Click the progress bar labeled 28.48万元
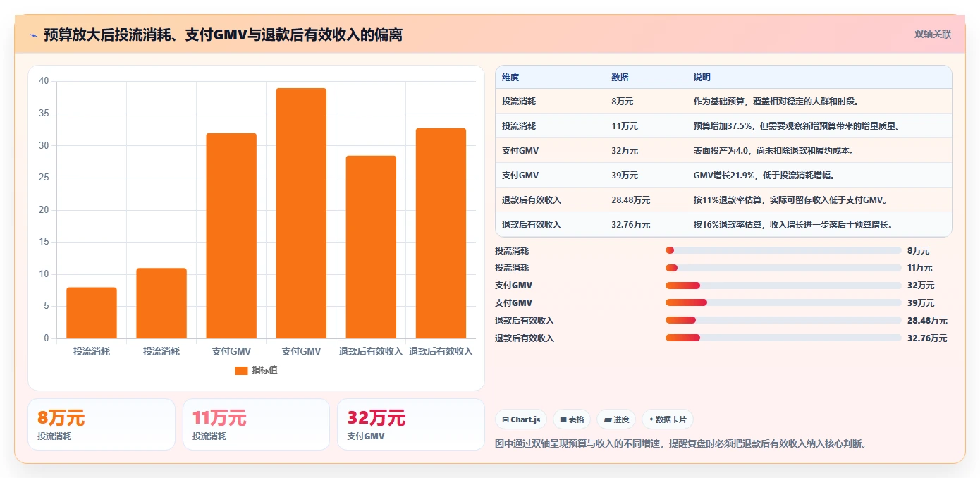This screenshot has height=478, width=980. click(x=783, y=321)
